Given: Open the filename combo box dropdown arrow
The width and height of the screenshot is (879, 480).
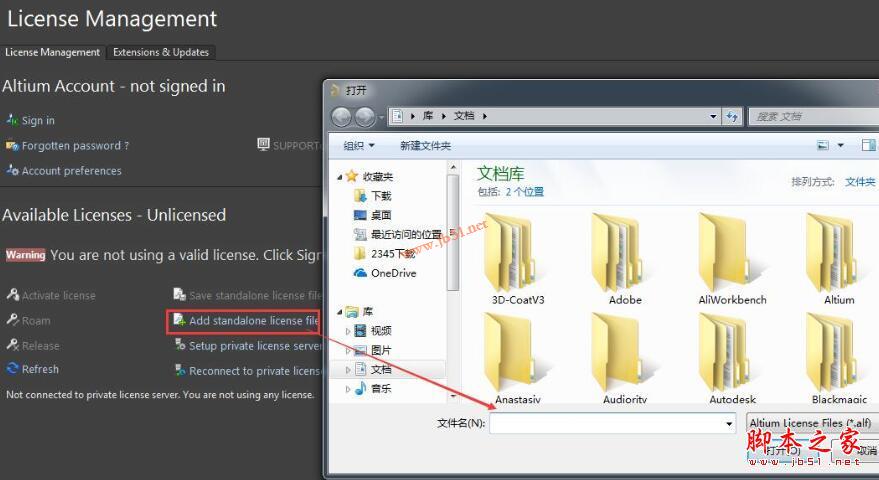Looking at the screenshot, I should tap(728, 423).
